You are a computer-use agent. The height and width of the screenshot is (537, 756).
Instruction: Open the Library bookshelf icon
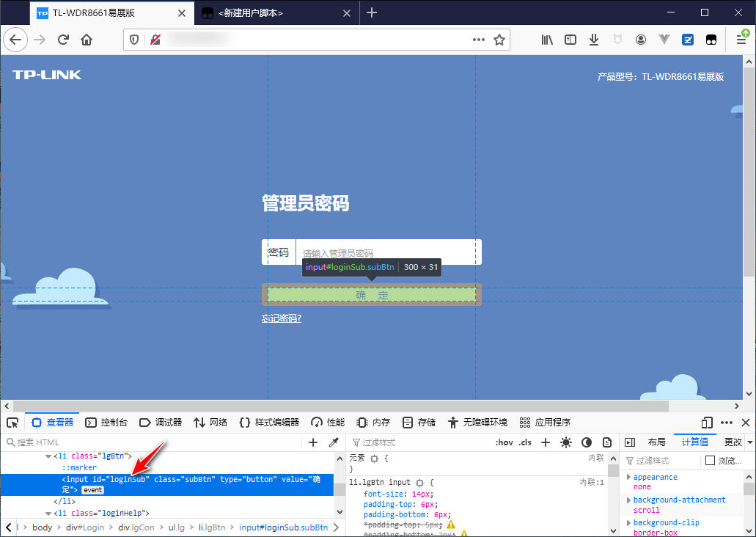[547, 40]
